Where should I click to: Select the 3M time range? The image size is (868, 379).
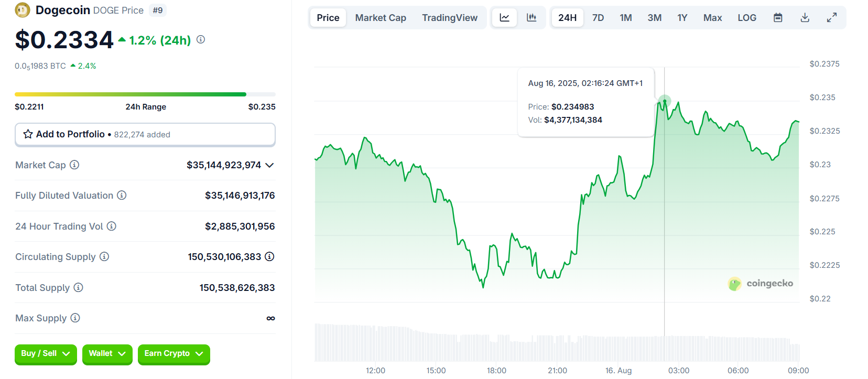[655, 18]
